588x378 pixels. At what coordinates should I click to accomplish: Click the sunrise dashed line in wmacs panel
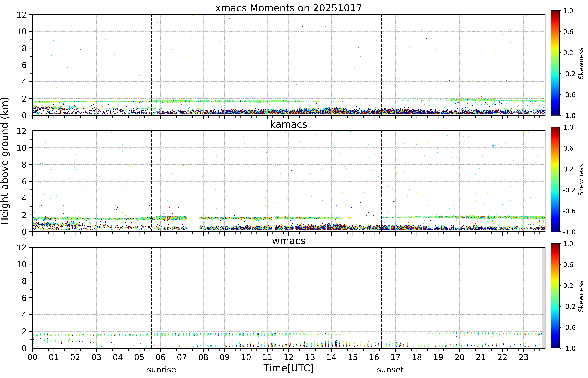152,298
